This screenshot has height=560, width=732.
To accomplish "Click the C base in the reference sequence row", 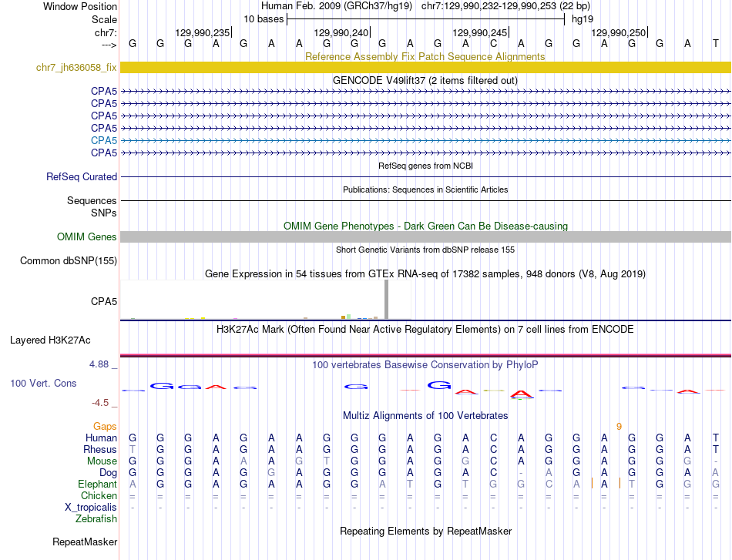I will 493,44.
